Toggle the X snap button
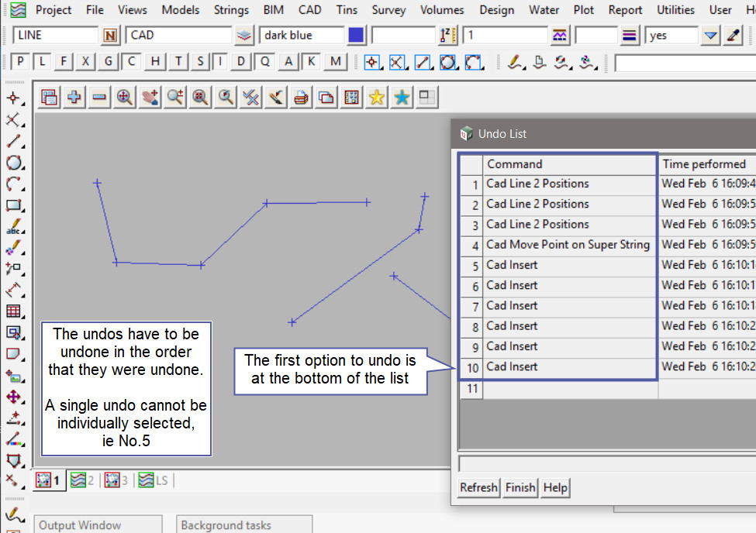756x533 pixels. [85, 62]
